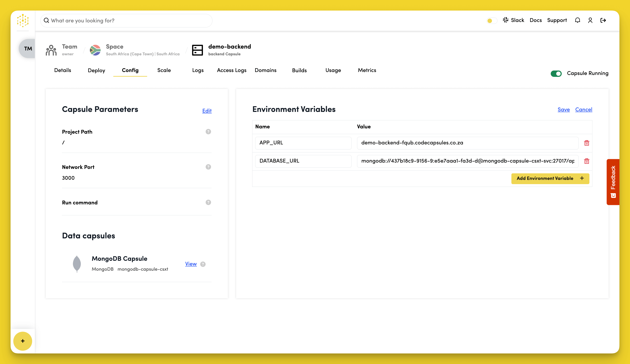630x364 pixels.
Task: Open the Slack community link
Action: tap(513, 20)
